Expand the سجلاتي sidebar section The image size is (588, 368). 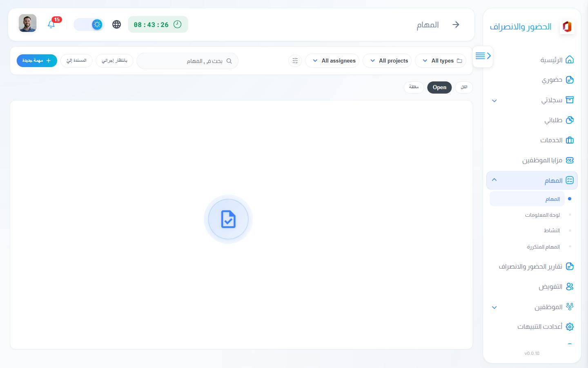(494, 101)
